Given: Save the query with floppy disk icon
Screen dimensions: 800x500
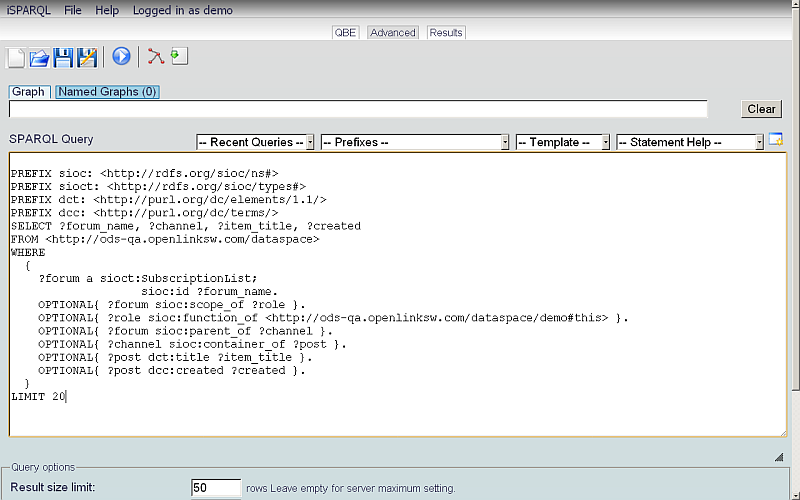Looking at the screenshot, I should tap(63, 58).
